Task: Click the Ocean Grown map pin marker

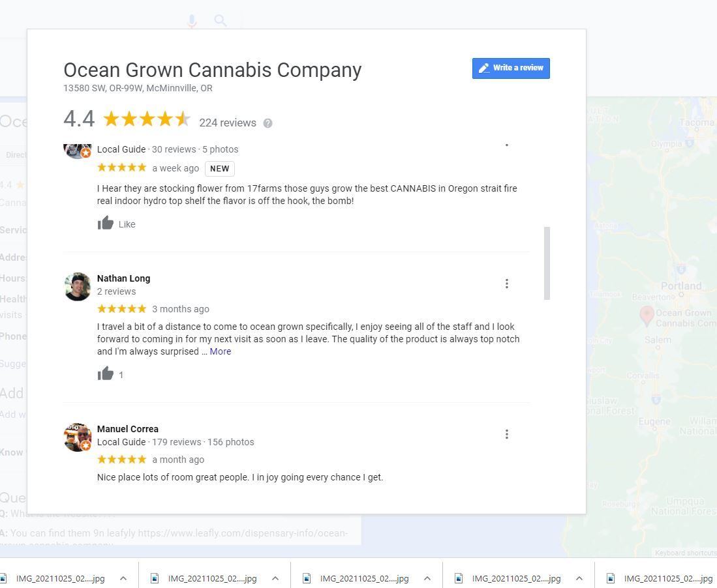Action: point(646,316)
